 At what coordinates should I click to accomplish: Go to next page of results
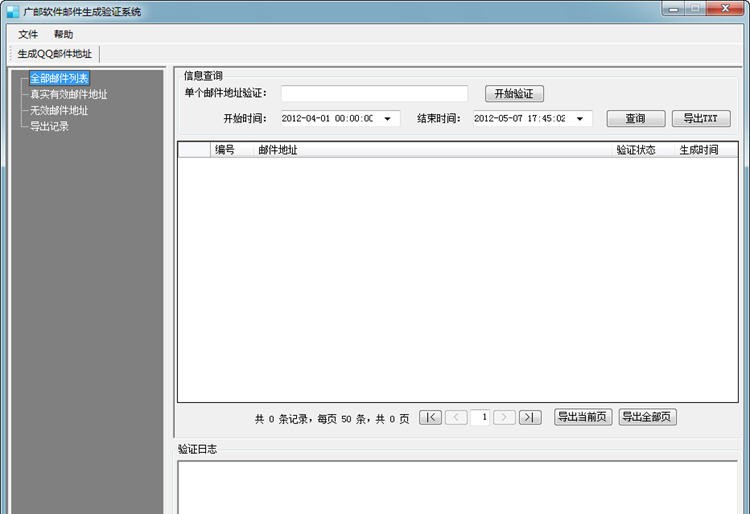tap(504, 417)
